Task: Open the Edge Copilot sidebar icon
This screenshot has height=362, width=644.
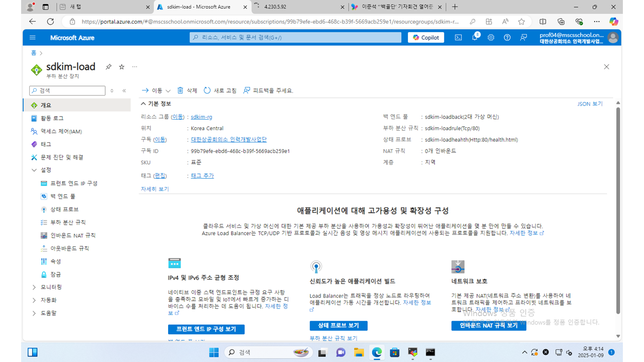Action: 613,22
